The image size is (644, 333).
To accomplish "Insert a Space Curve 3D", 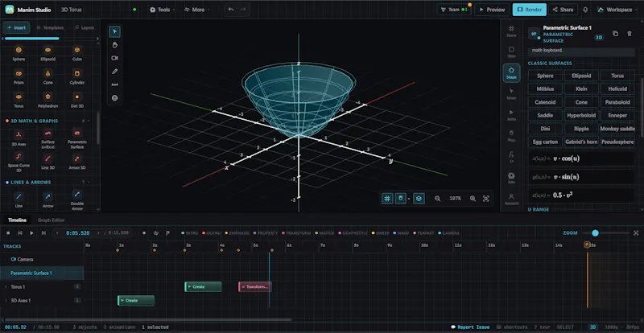I will click(x=19, y=162).
